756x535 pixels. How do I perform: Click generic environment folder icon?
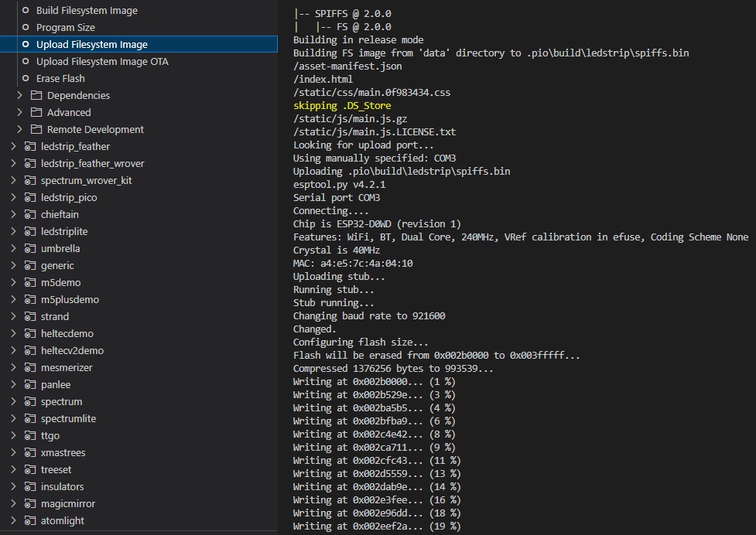[x=30, y=265]
